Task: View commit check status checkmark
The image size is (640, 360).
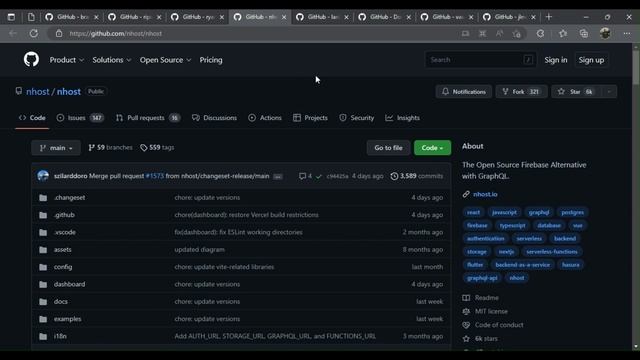Action: pyautogui.click(x=319, y=176)
